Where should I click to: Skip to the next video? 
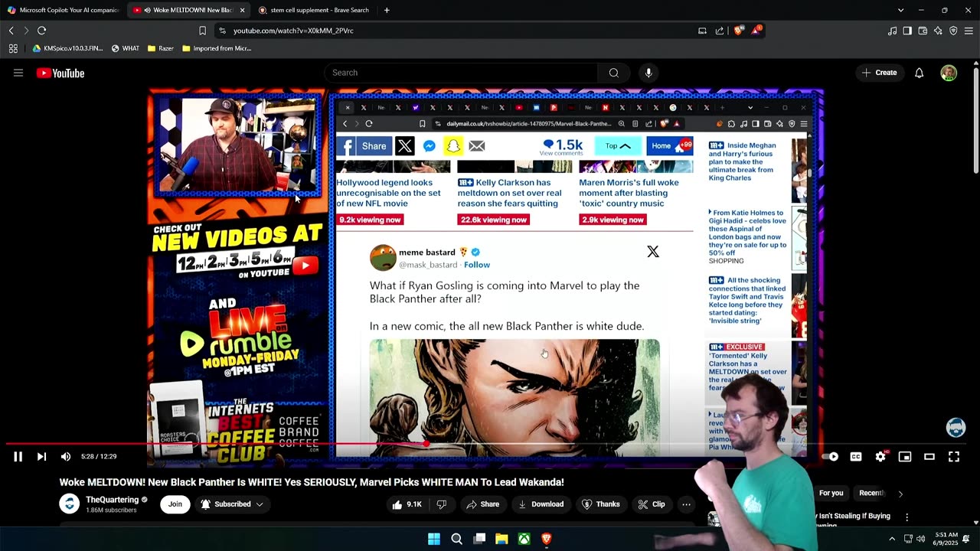pos(41,457)
